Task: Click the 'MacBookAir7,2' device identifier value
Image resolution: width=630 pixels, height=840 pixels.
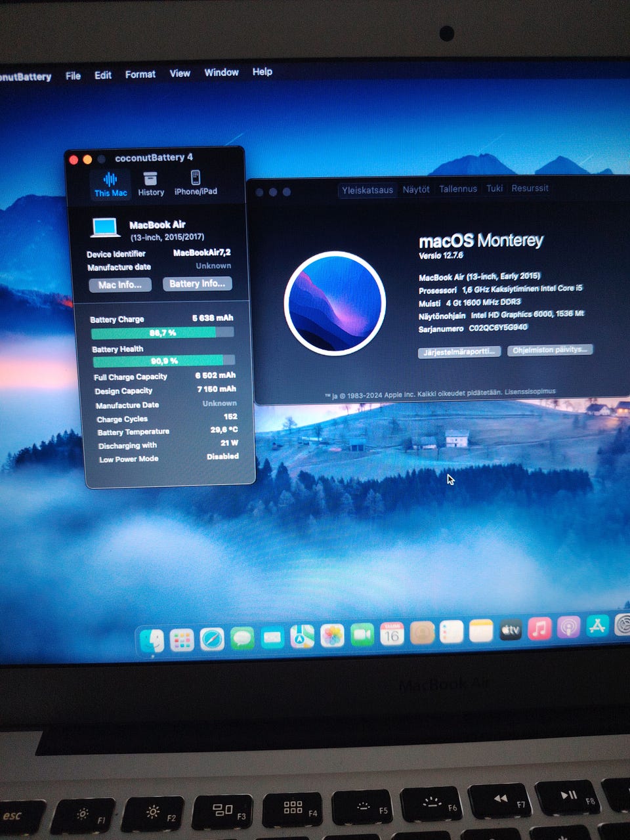Action: click(202, 253)
